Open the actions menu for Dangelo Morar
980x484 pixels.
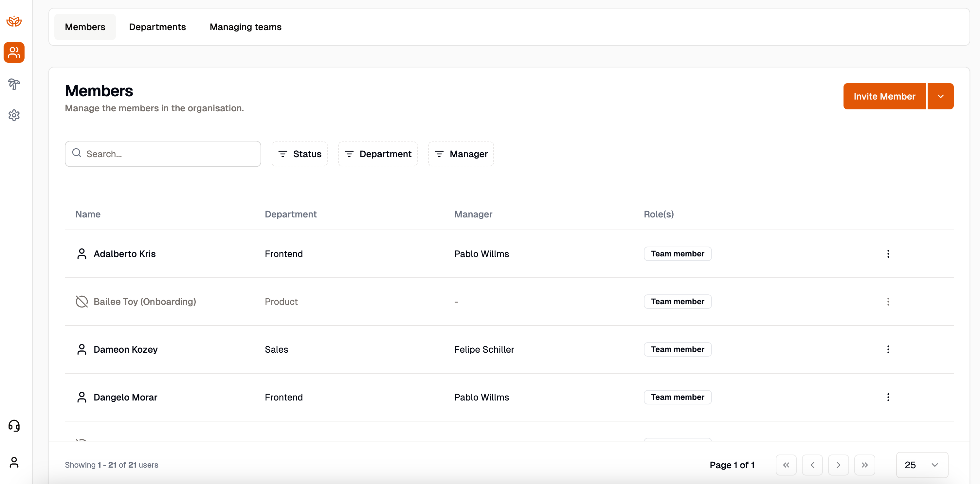(888, 397)
